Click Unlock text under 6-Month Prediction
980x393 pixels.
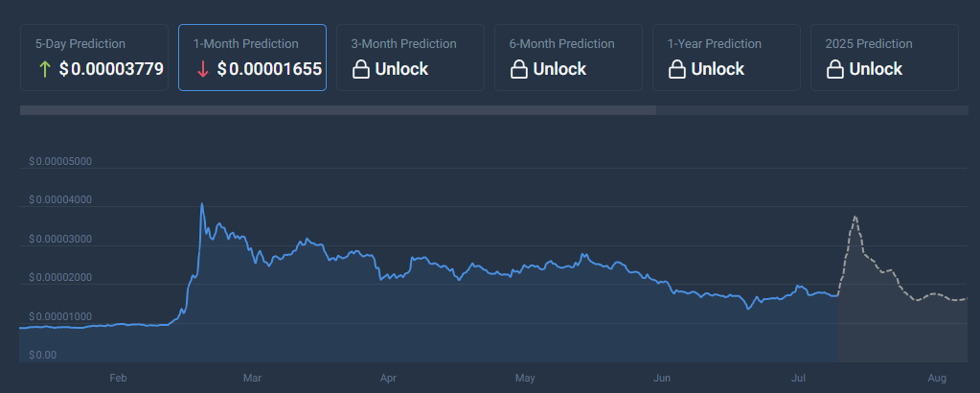559,69
